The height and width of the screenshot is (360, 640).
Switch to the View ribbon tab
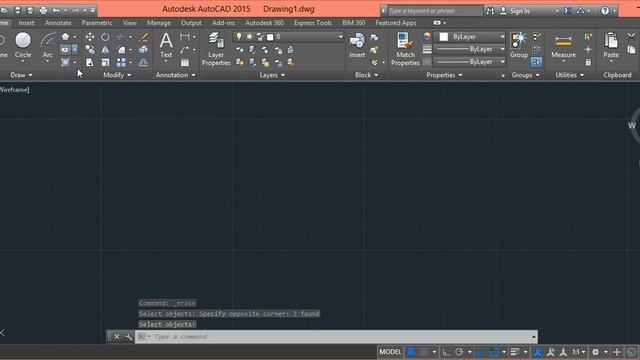pyautogui.click(x=130, y=23)
